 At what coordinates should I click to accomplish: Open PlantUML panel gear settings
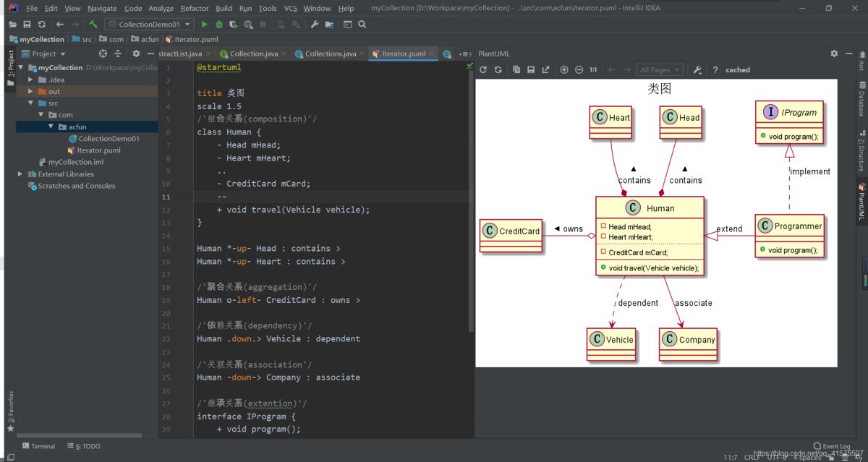(x=834, y=54)
